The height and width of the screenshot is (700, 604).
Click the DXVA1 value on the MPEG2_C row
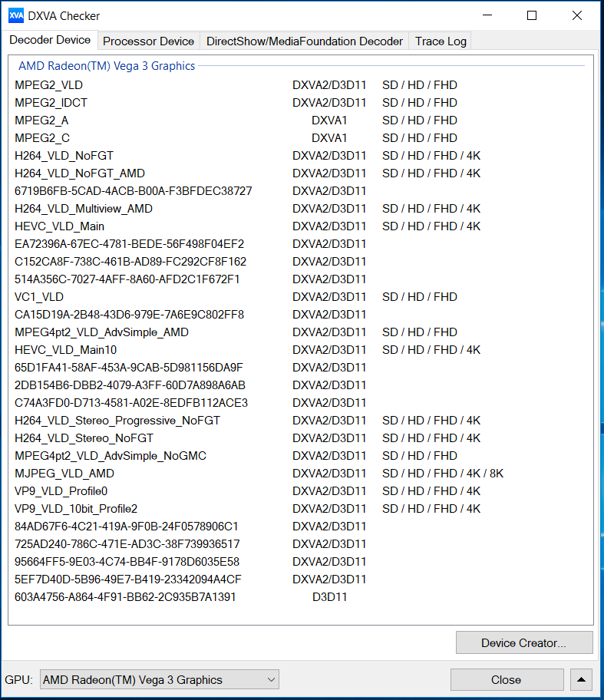click(x=329, y=138)
